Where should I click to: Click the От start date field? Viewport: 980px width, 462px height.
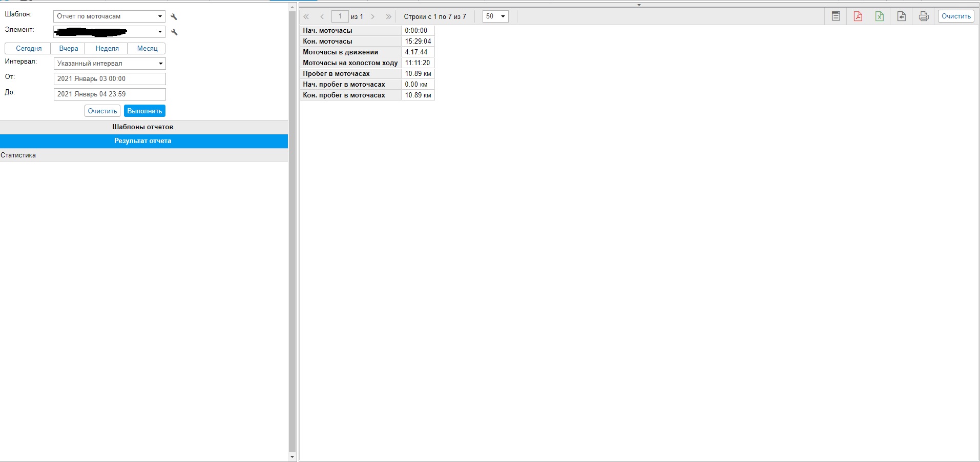(110, 79)
